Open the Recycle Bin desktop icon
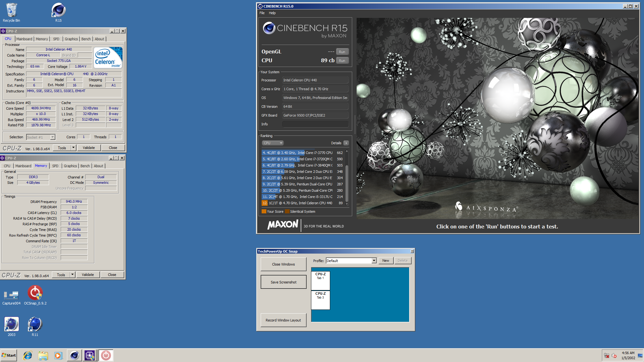The width and height of the screenshot is (644, 362). 11,13
